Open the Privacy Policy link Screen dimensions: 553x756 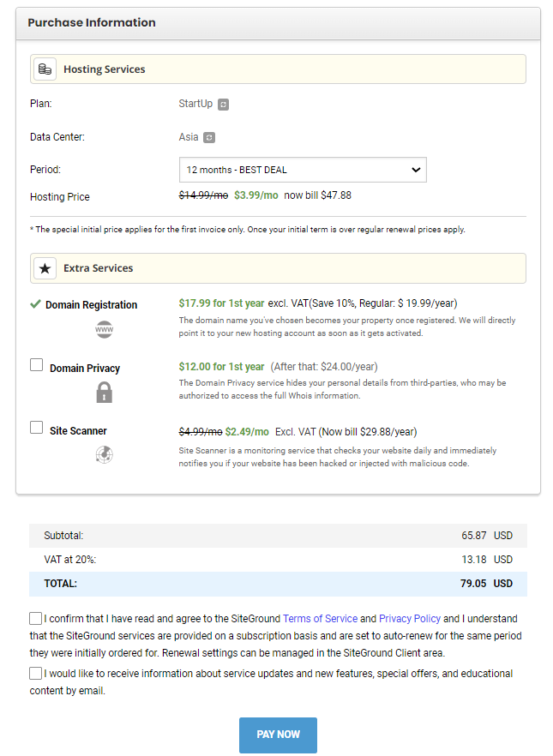(410, 619)
